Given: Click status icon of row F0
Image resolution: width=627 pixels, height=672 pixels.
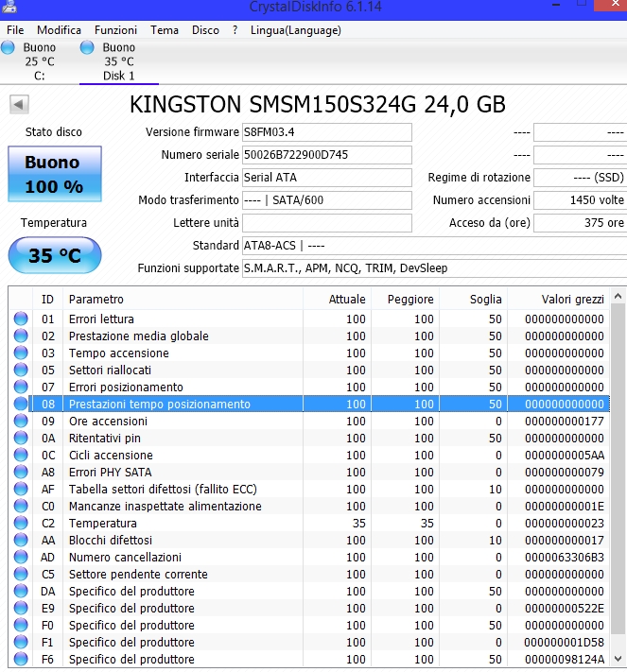Looking at the screenshot, I should tap(21, 625).
